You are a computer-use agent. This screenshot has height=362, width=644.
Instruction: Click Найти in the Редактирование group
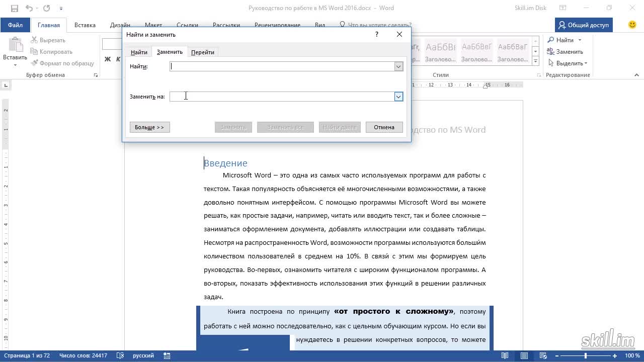pyautogui.click(x=560, y=40)
